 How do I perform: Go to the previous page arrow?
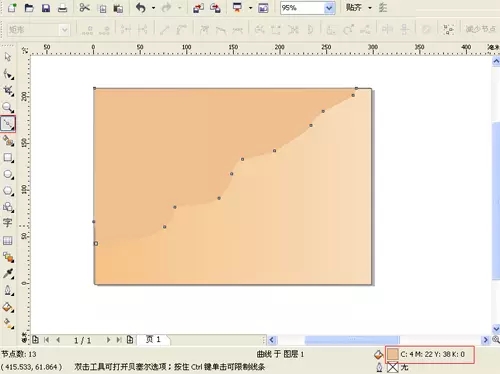[x=58, y=340]
